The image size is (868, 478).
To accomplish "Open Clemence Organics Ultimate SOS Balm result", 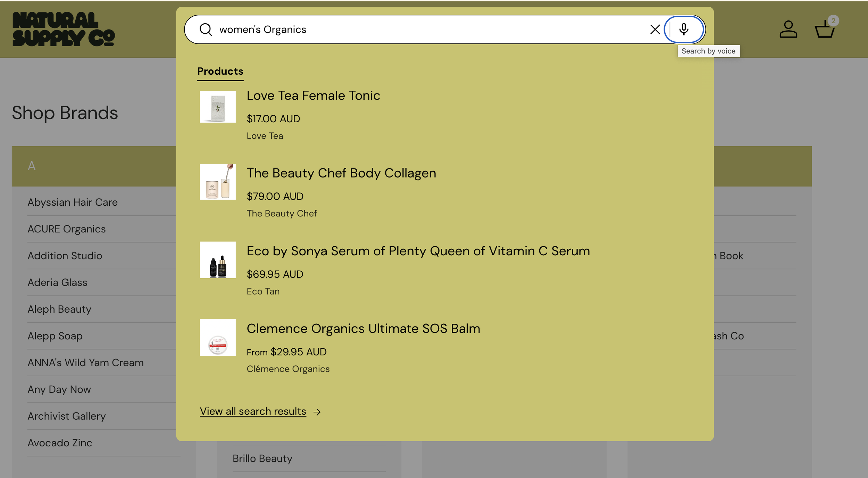I will coord(363,328).
